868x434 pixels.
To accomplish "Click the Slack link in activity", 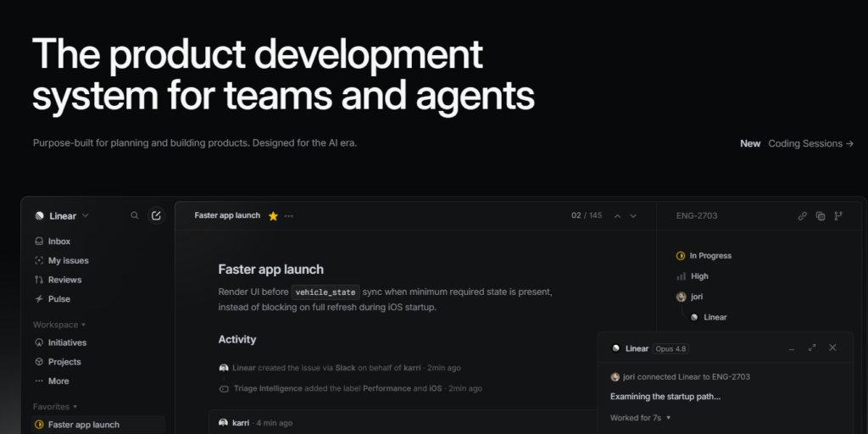I will coord(346,368).
